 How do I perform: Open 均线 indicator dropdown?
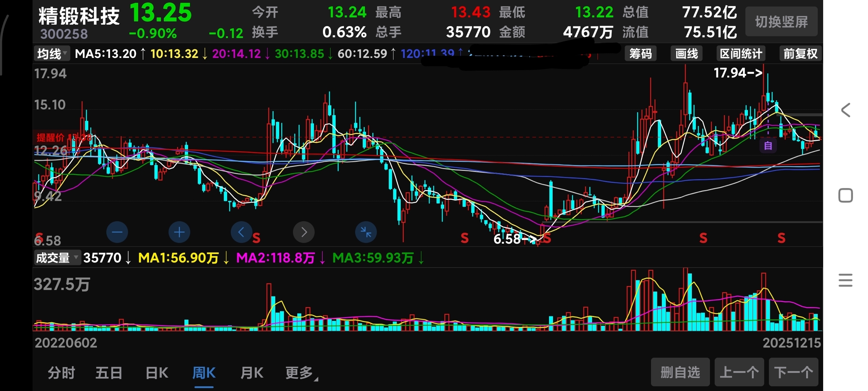[x=52, y=54]
